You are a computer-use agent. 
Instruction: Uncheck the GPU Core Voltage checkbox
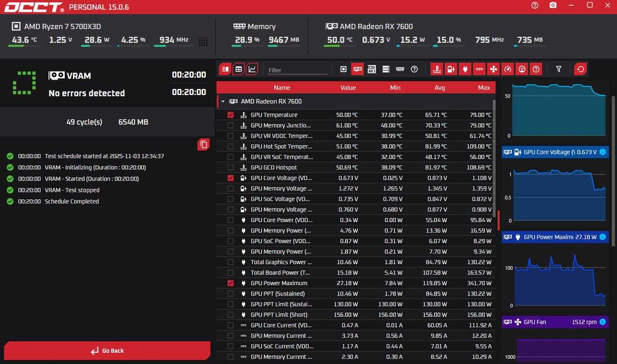click(231, 178)
